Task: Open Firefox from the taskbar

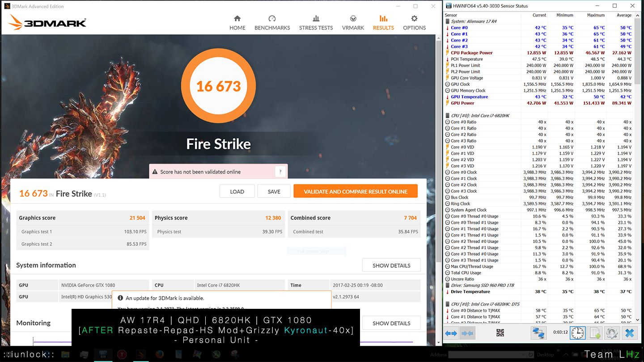Action: tap(160, 354)
